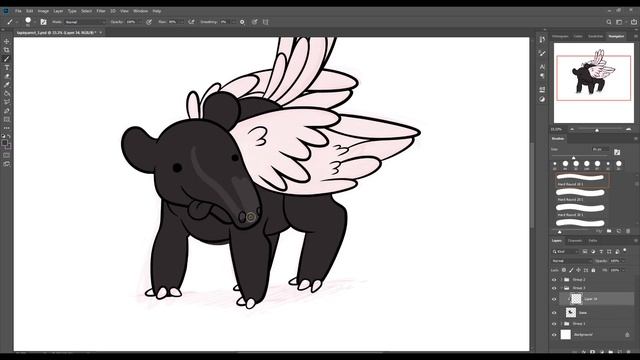The width and height of the screenshot is (640, 360).
Task: Filter layers by type layers
Action: [x=601, y=251]
